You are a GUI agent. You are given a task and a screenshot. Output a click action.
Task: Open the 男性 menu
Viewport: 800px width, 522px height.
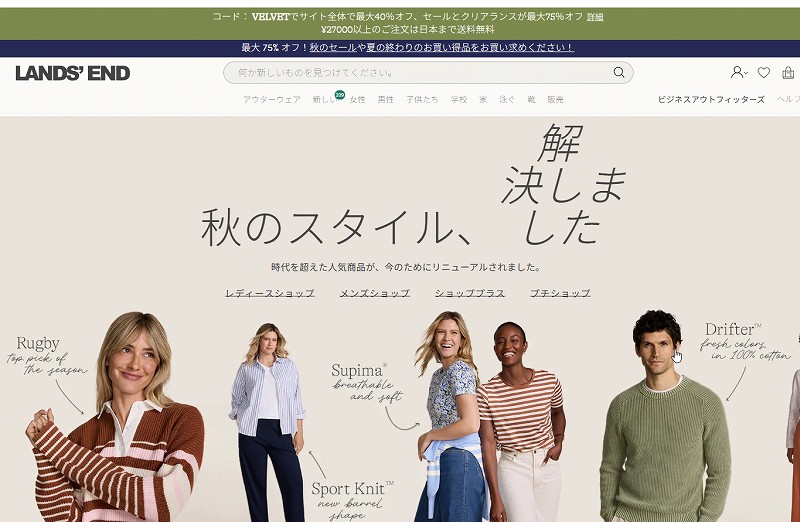pos(385,100)
